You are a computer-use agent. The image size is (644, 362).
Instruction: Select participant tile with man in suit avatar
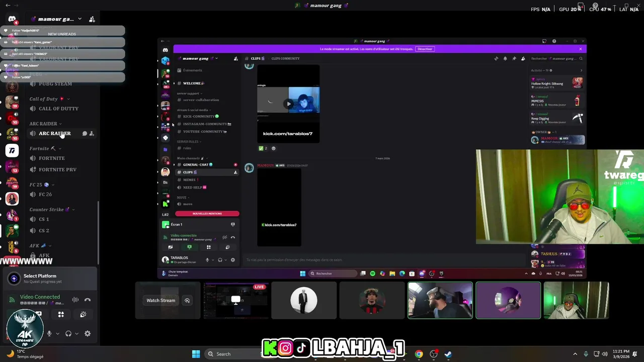(304, 301)
